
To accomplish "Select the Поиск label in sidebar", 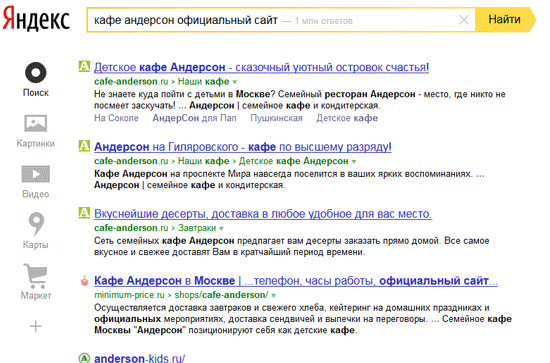I will pyautogui.click(x=36, y=93).
